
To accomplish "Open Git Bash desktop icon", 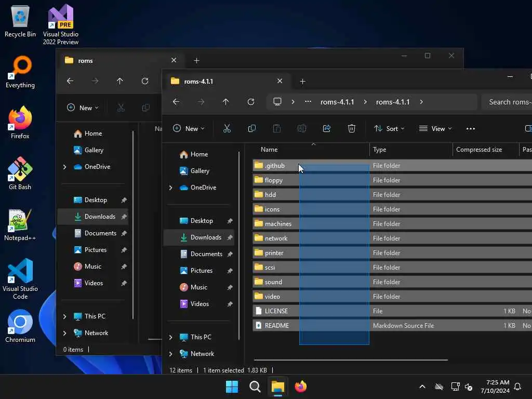I will pyautogui.click(x=20, y=174).
